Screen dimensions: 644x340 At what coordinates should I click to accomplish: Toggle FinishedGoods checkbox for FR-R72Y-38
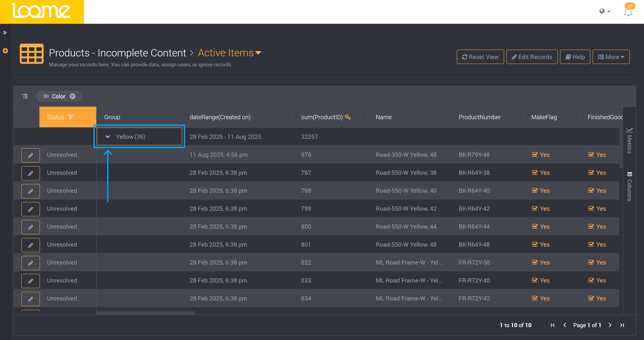pyautogui.click(x=591, y=262)
